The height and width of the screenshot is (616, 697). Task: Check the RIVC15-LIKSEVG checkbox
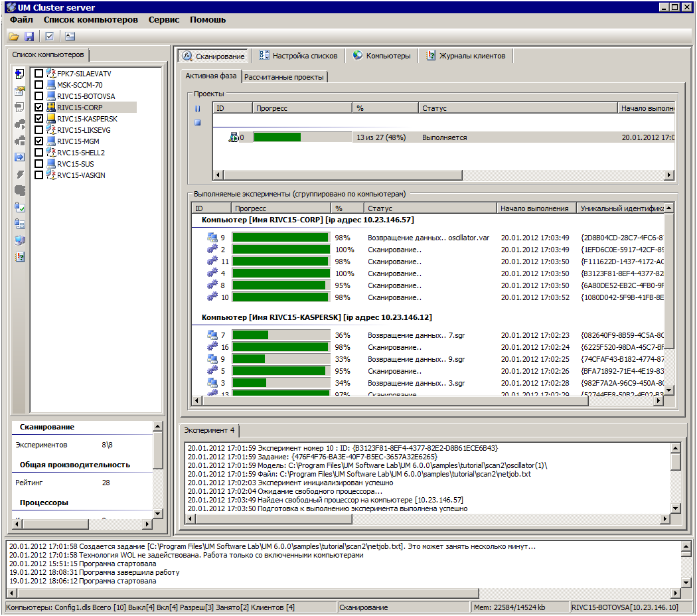pos(39,130)
